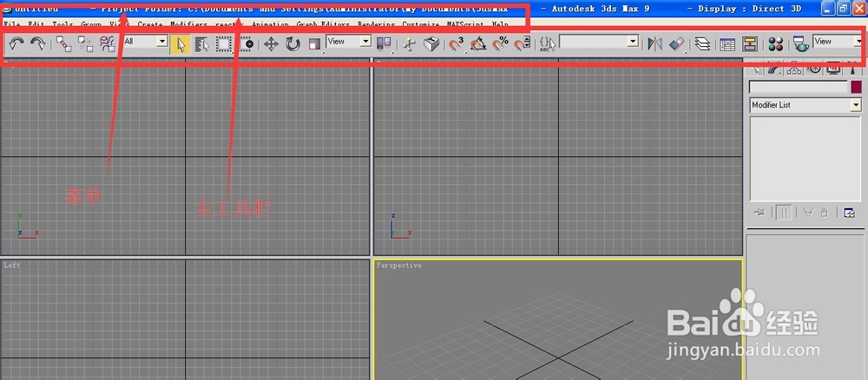Toggle Keyboard Shortcut Override icon
Viewport: 868px width, 380px height.
point(431,44)
